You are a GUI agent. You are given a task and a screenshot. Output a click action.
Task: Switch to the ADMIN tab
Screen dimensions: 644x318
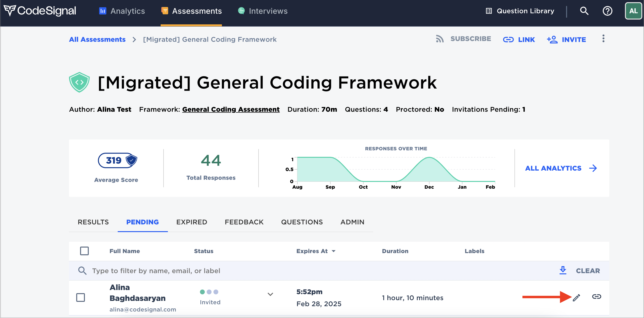pyautogui.click(x=352, y=222)
